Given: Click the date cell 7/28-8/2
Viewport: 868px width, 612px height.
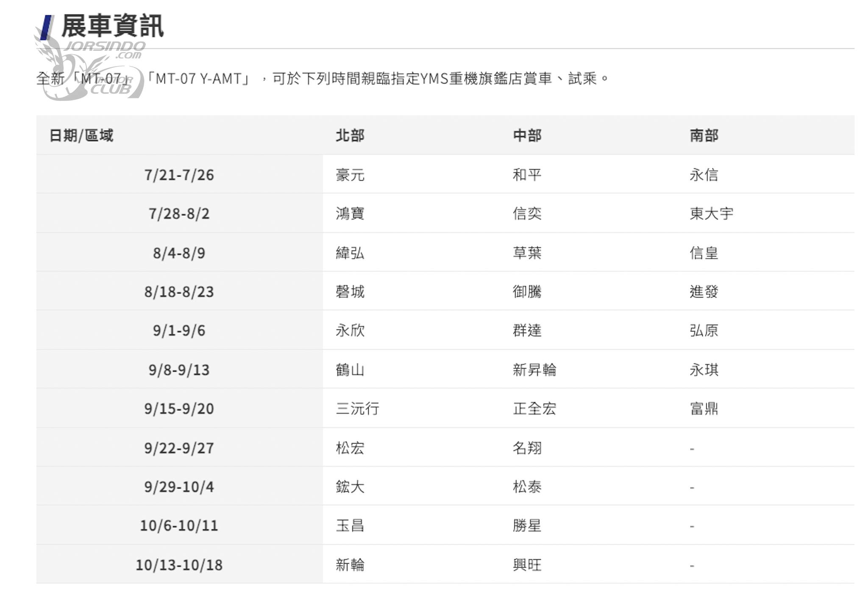Looking at the screenshot, I should pos(179,214).
